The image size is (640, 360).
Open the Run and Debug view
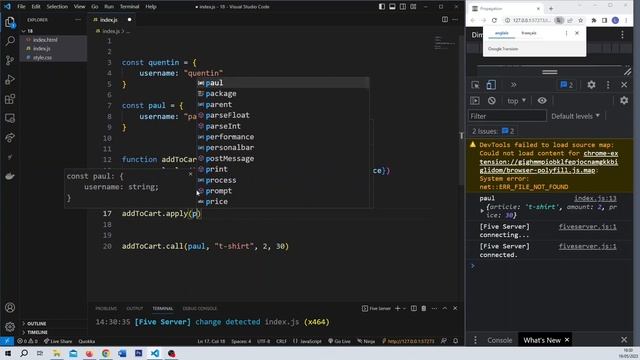(10, 80)
